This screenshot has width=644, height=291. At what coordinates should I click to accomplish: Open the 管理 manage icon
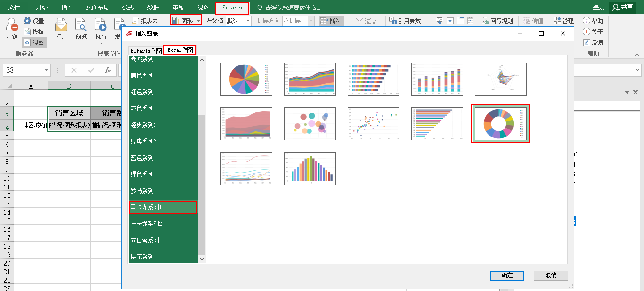point(563,21)
